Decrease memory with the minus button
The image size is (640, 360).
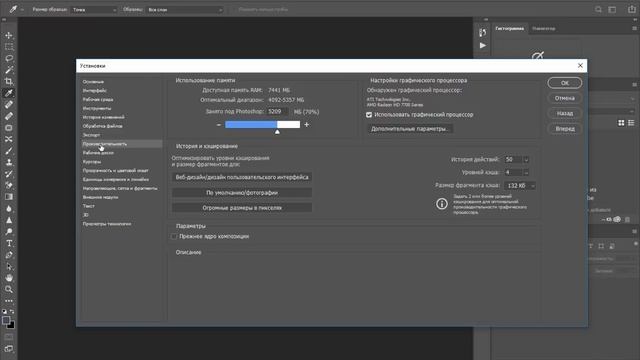click(219, 124)
